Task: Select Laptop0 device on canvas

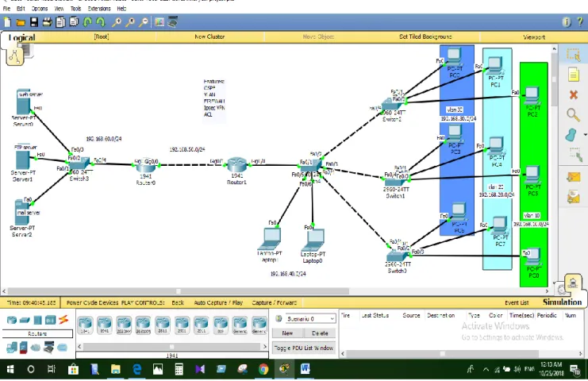Action: click(313, 240)
